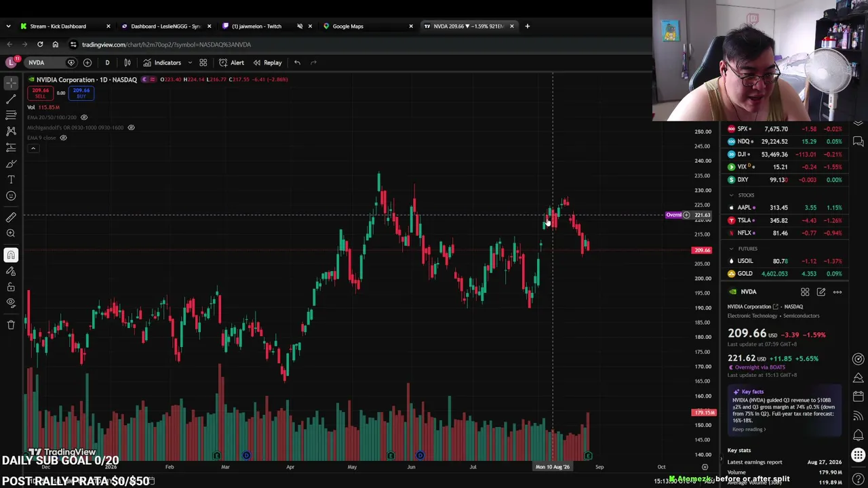Collapse the indicator legend list
Image resolution: width=868 pixels, height=488 pixels.
point(33,148)
